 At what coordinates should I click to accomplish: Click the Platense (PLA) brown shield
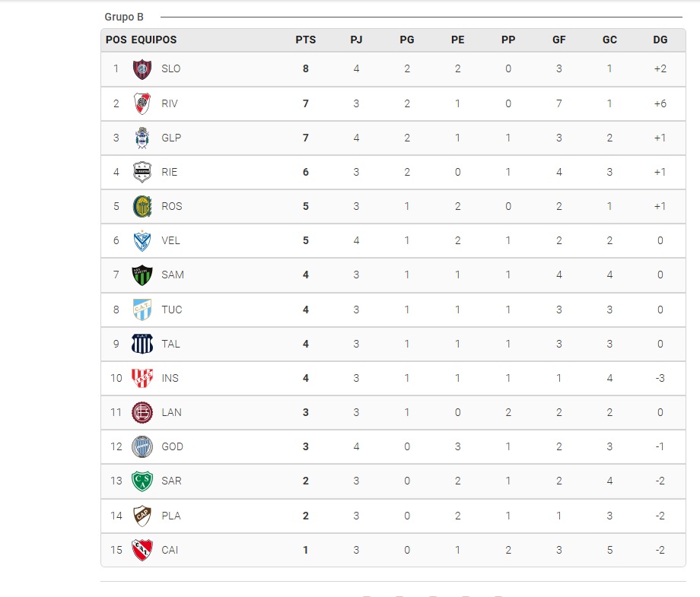[x=142, y=516]
